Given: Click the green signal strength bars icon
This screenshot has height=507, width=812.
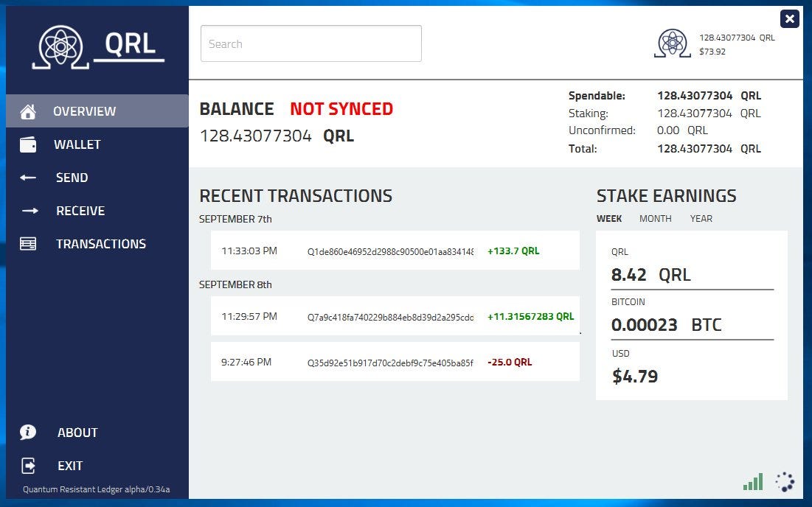Looking at the screenshot, I should [753, 482].
